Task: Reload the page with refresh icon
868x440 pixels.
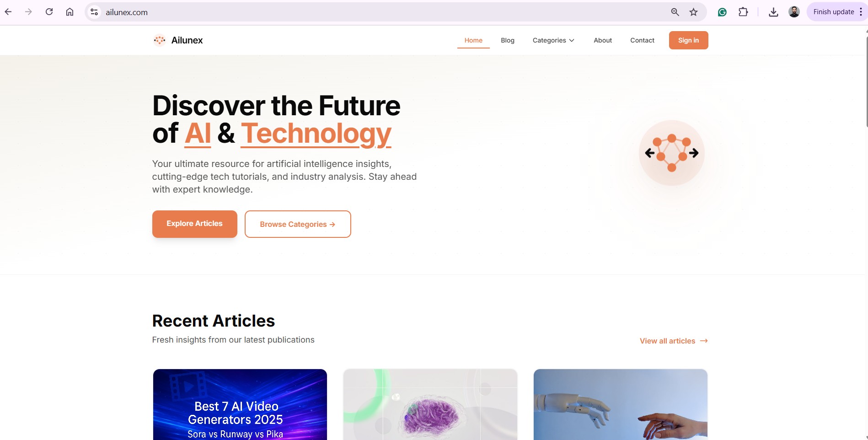Action: [x=49, y=12]
